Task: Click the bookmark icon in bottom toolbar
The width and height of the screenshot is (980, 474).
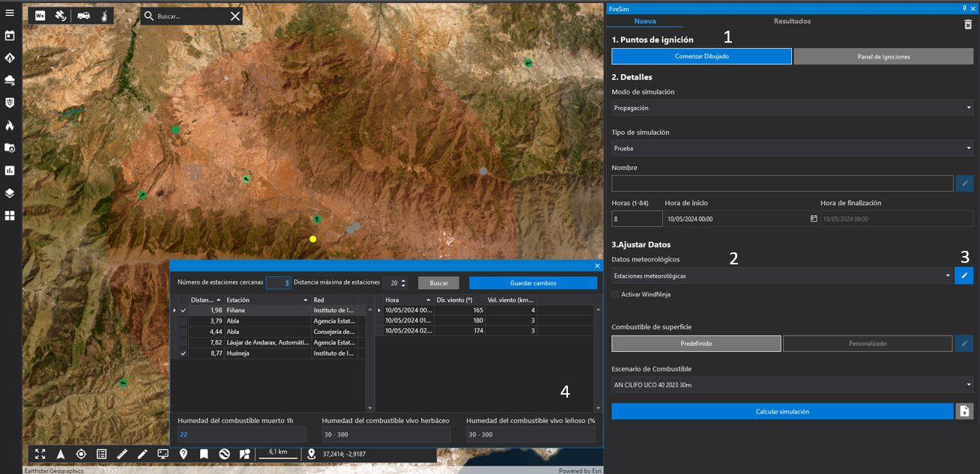Action: click(x=204, y=454)
